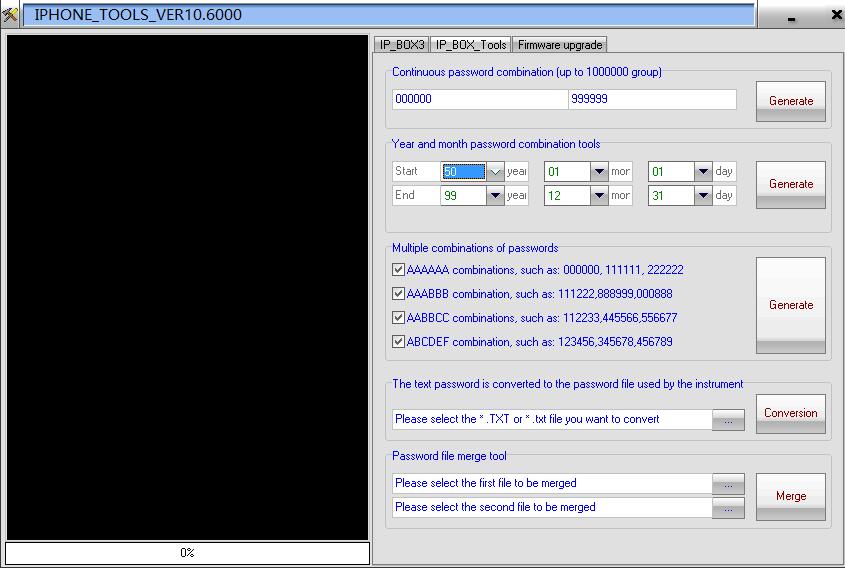
Task: Open the Start day dropdown
Action: coord(703,172)
